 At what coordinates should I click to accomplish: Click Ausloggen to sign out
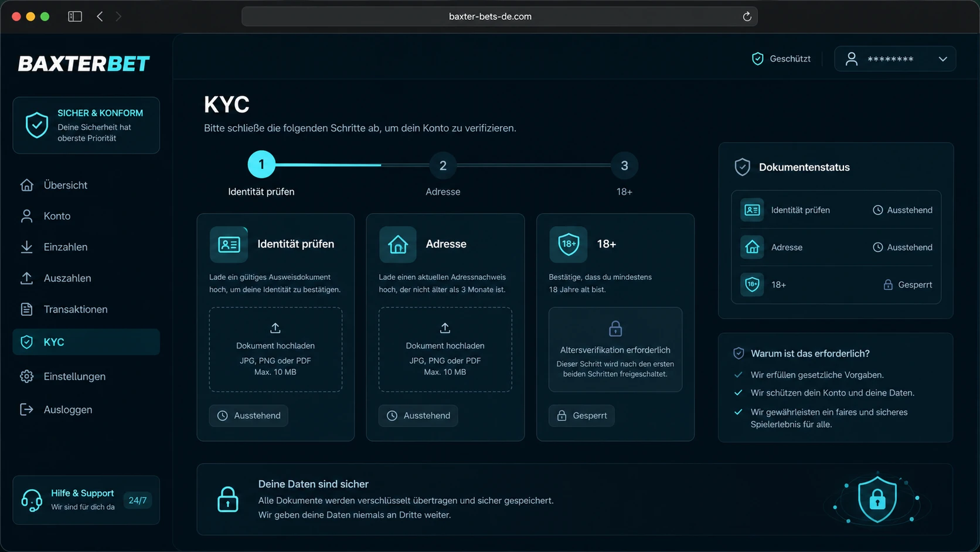click(x=86, y=409)
